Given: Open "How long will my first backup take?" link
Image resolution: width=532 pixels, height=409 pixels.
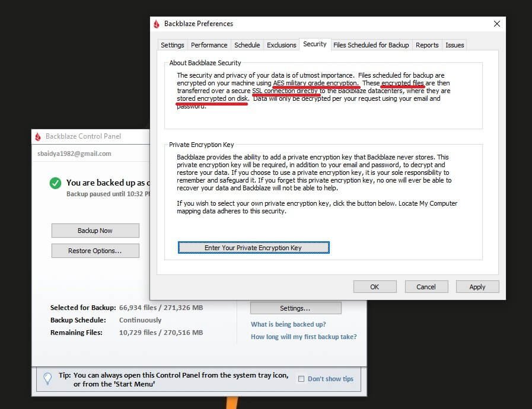Looking at the screenshot, I should 304,337.
